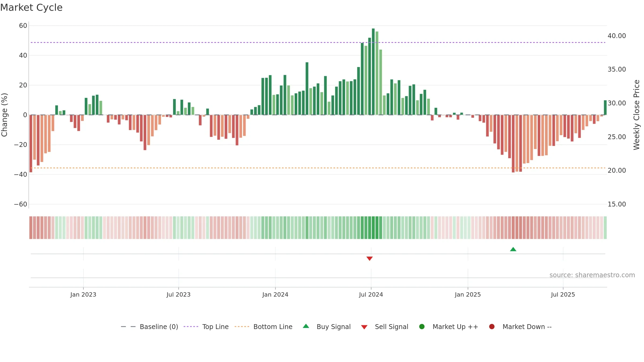The image size is (644, 362).
Task: Click the Jan 2024 axis label
Action: 275,294
